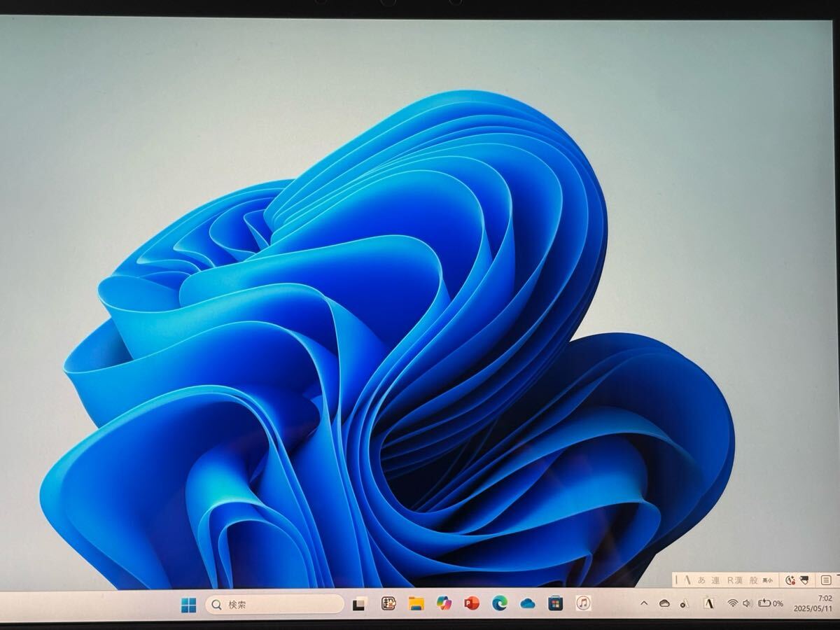Screen dimensions: 840x630
Task: Click the ATOK A input indicator in tray
Action: tap(709, 603)
